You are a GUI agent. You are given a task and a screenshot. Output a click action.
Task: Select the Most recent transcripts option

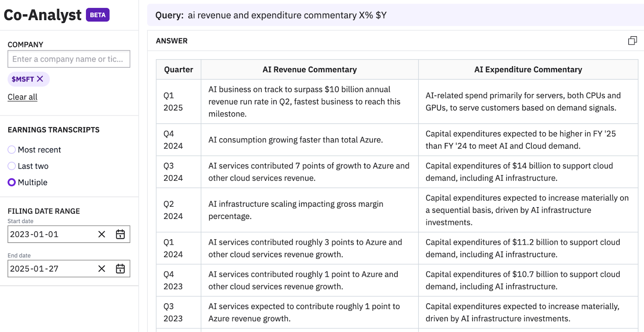[12, 150]
